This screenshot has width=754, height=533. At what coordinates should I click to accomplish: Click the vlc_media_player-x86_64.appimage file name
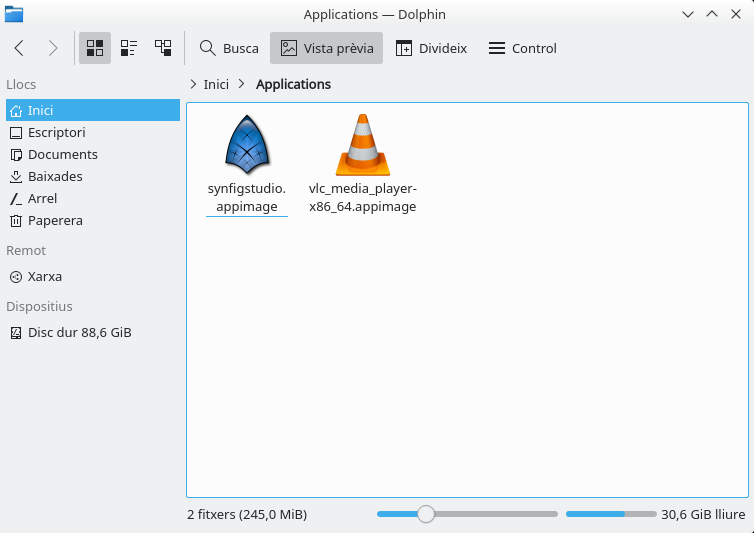[x=363, y=198]
